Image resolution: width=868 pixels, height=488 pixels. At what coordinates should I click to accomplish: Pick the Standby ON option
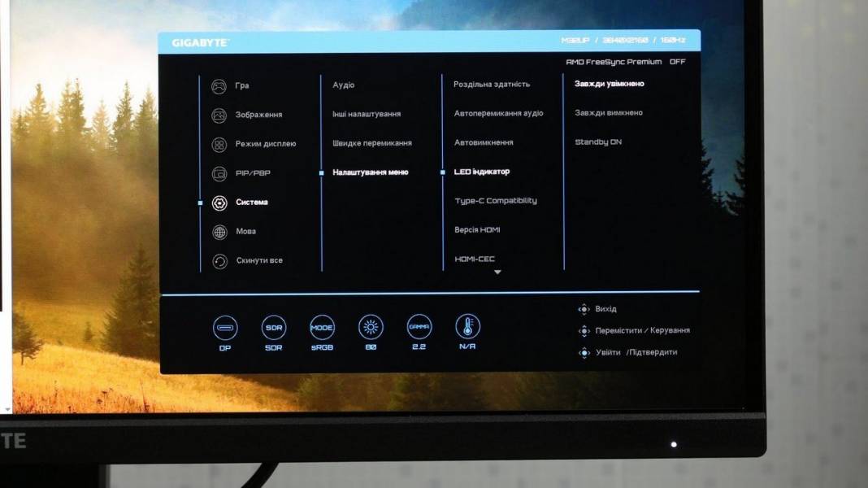[597, 142]
